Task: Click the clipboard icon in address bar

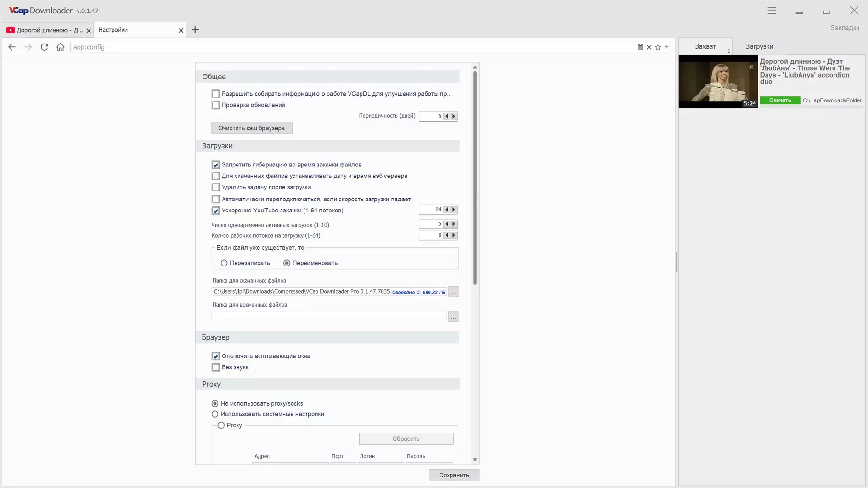Action: click(x=640, y=47)
